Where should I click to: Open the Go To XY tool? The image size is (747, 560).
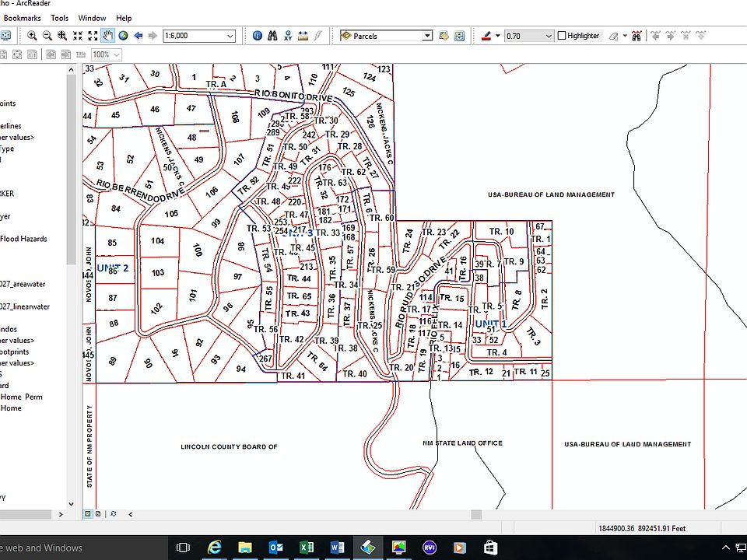288,36
